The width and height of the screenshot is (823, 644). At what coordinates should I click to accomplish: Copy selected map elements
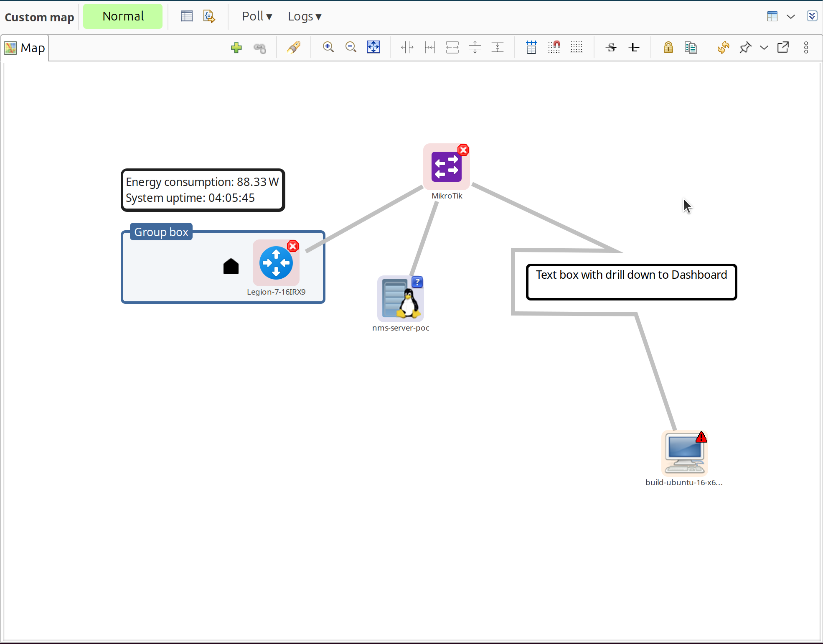(x=690, y=48)
